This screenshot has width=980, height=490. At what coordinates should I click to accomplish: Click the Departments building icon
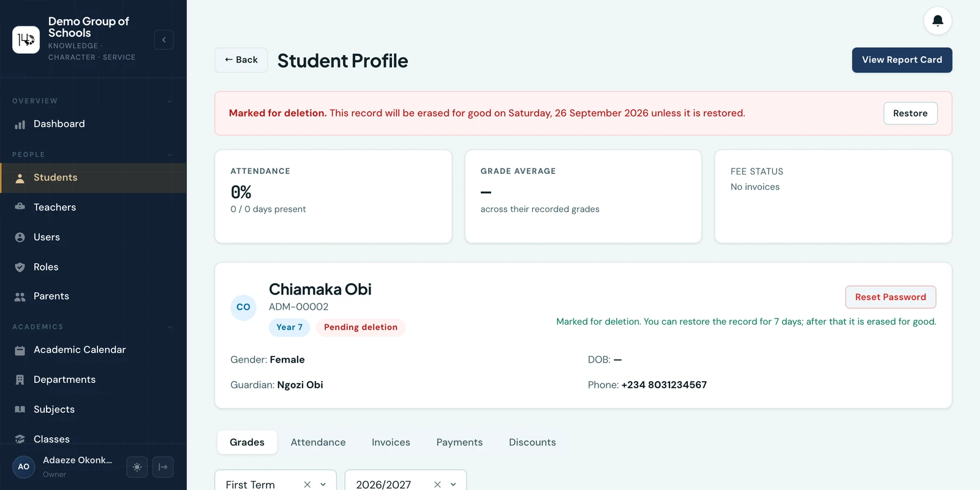(x=20, y=380)
